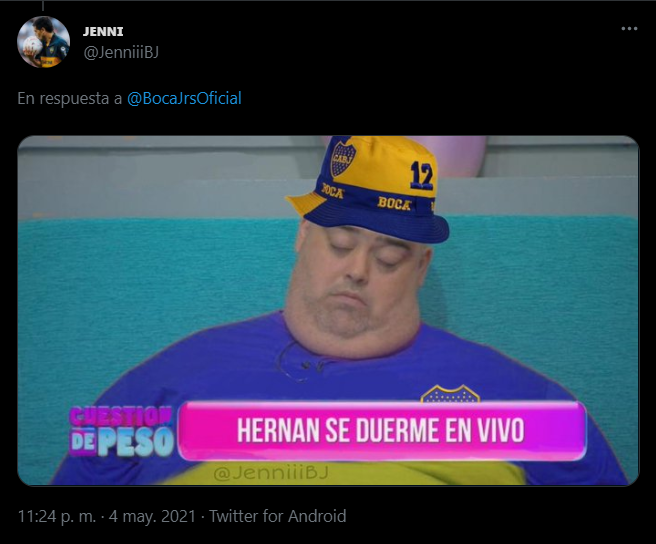Image resolution: width=656 pixels, height=544 pixels.
Task: Open JENNI's round profile avatar
Action: pyautogui.click(x=43, y=42)
